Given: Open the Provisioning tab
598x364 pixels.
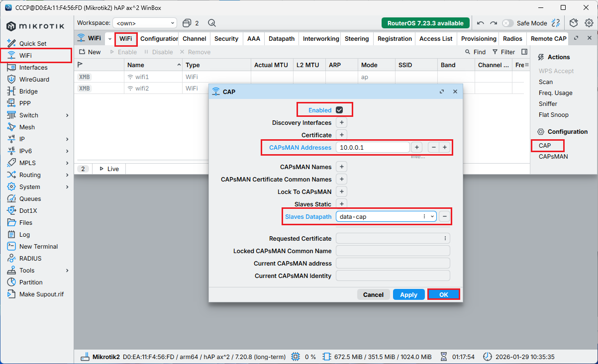Looking at the screenshot, I should [x=479, y=38].
